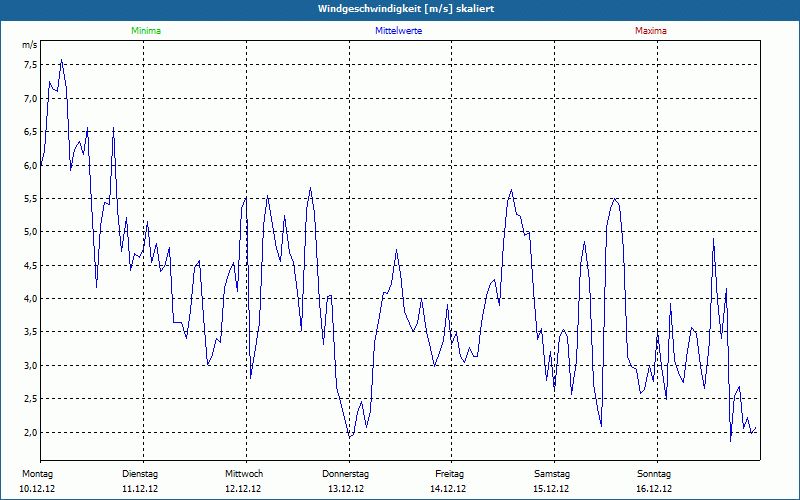
Task: Click the Dienstag day label
Action: tap(140, 474)
